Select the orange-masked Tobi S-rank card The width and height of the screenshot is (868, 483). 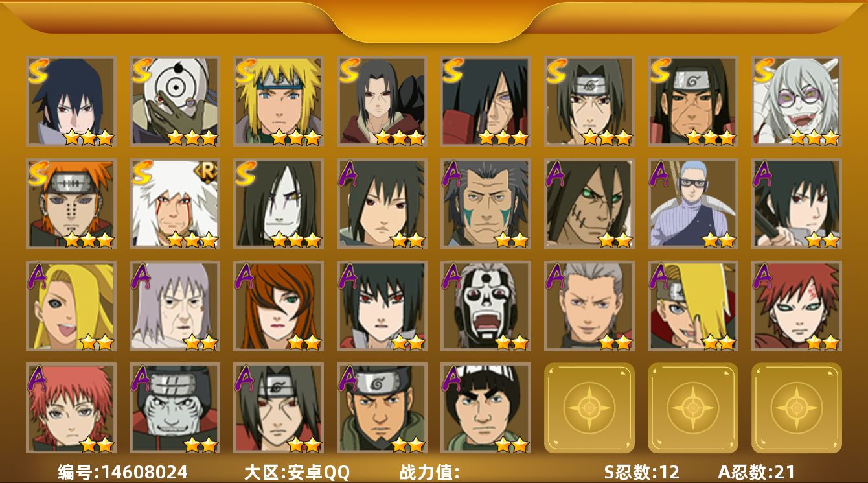pyautogui.click(x=175, y=101)
